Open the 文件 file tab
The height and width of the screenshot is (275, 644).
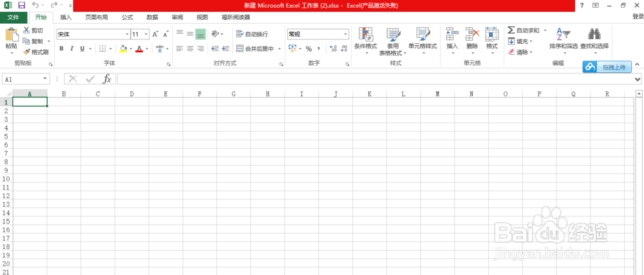pyautogui.click(x=14, y=17)
